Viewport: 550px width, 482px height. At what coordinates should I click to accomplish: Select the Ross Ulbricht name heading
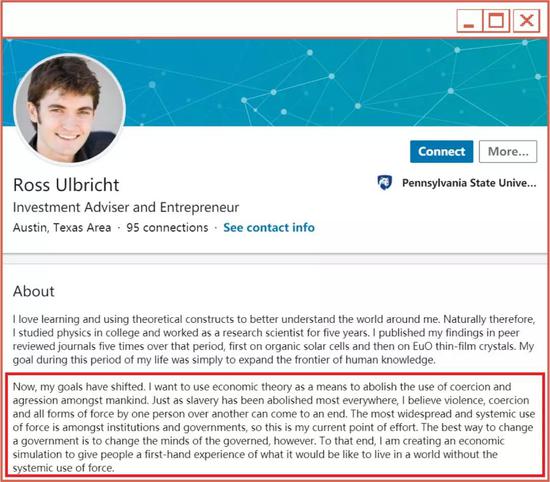(66, 185)
